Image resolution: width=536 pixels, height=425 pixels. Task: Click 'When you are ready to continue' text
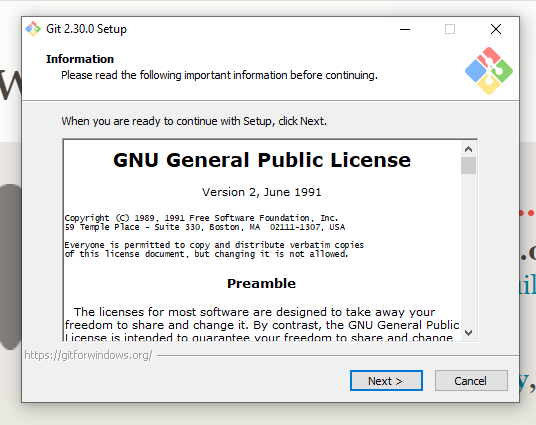(x=194, y=121)
